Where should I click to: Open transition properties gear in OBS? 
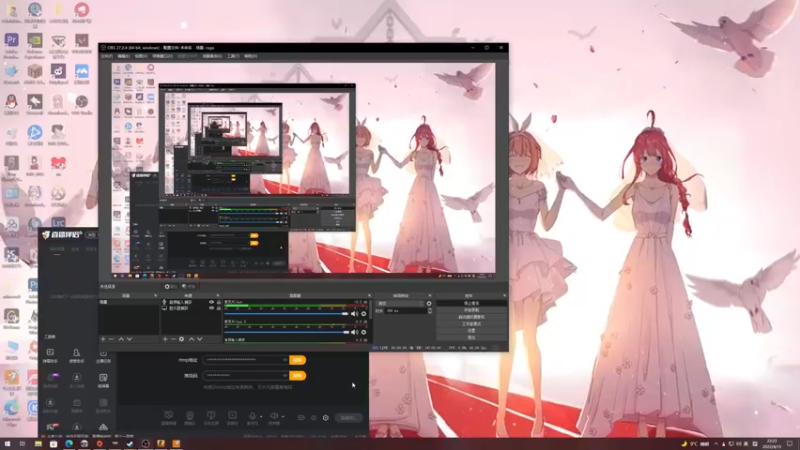(x=429, y=304)
